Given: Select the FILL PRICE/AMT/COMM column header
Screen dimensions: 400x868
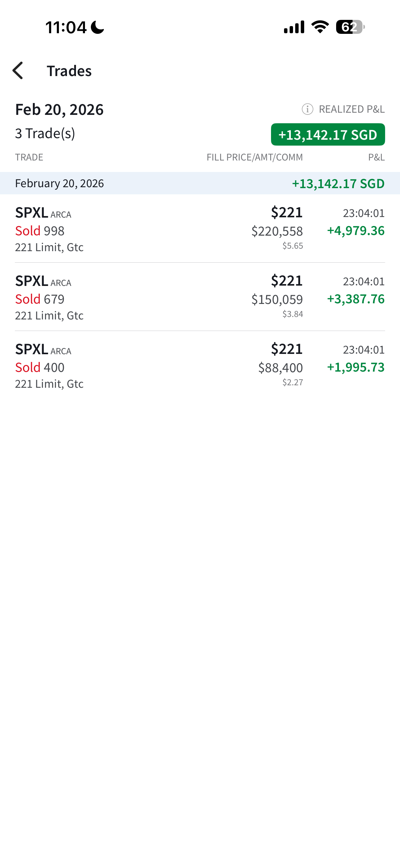Looking at the screenshot, I should pos(255,157).
